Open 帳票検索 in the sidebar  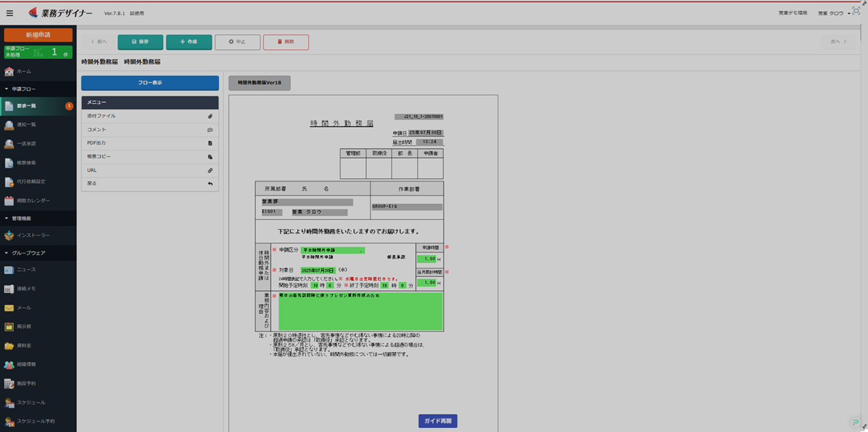pos(38,163)
